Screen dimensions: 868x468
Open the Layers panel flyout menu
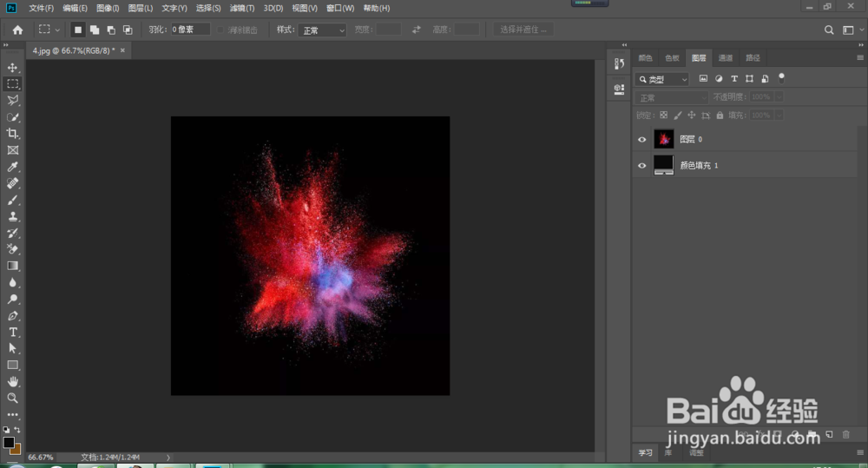(859, 57)
